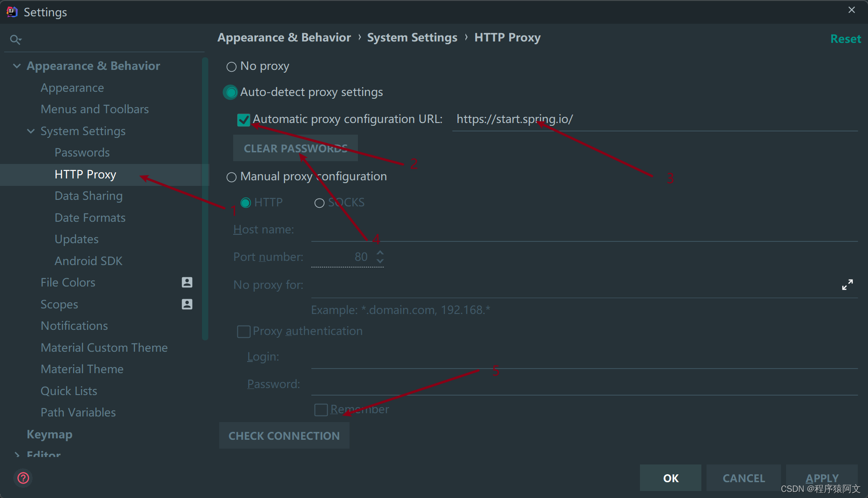Click the Clear Passwords button

[295, 148]
